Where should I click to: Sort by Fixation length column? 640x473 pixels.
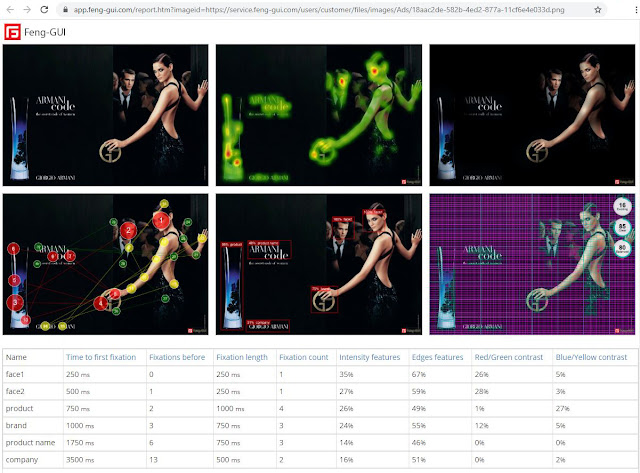242,357
